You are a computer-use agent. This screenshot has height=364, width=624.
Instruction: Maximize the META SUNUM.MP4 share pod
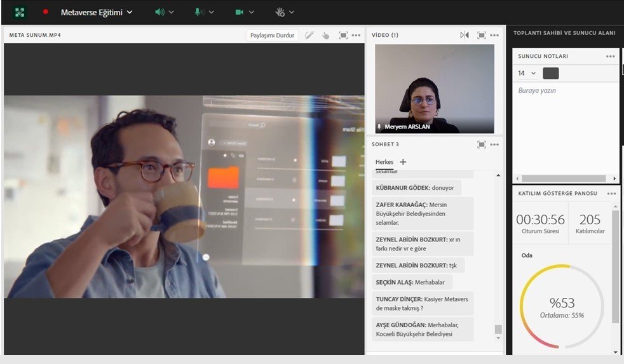coord(343,35)
